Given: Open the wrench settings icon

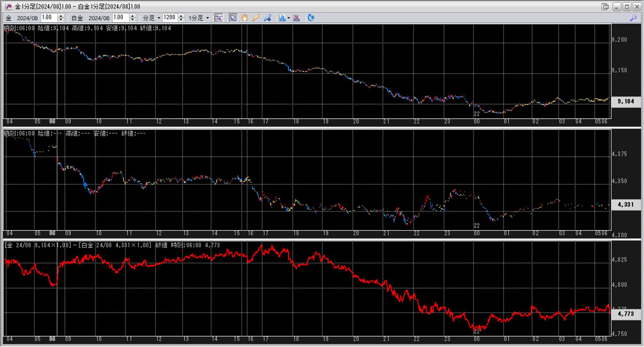Looking at the screenshot, I should pyautogui.click(x=633, y=18).
